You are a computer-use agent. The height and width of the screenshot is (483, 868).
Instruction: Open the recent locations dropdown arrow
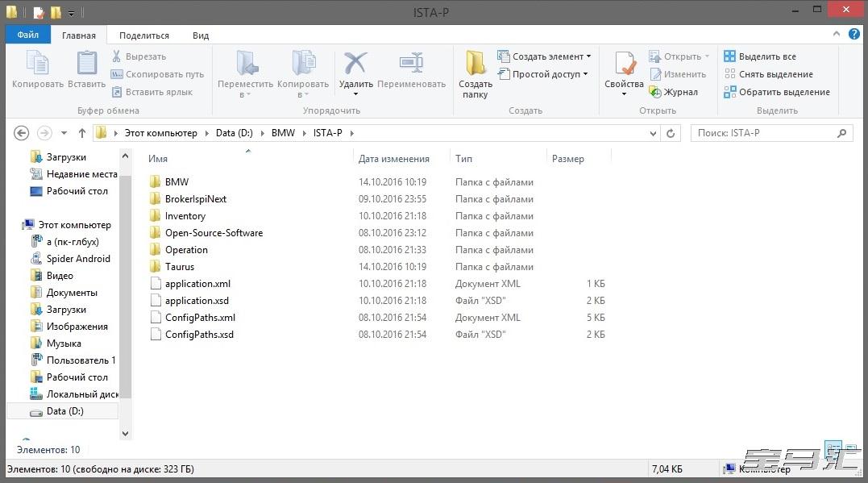pos(64,133)
